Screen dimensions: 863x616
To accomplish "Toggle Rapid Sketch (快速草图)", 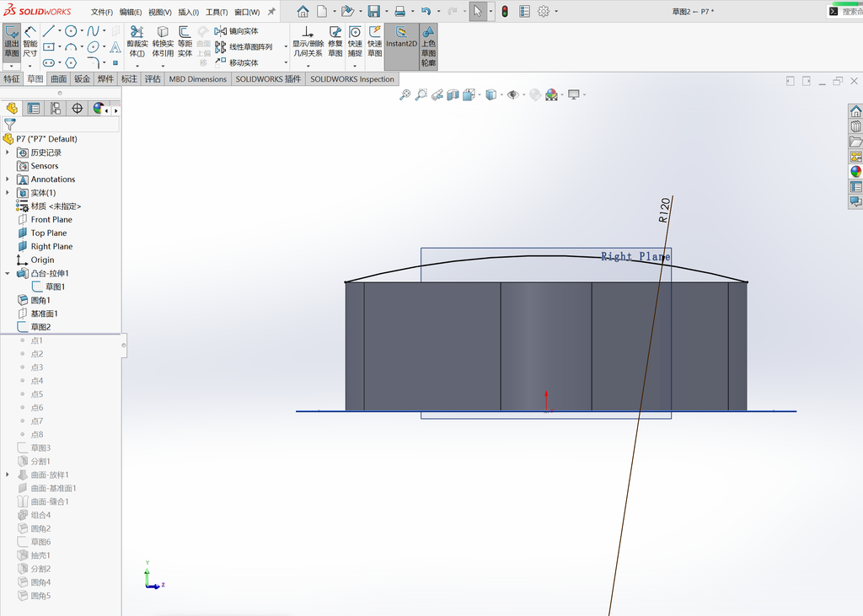I will [x=375, y=42].
